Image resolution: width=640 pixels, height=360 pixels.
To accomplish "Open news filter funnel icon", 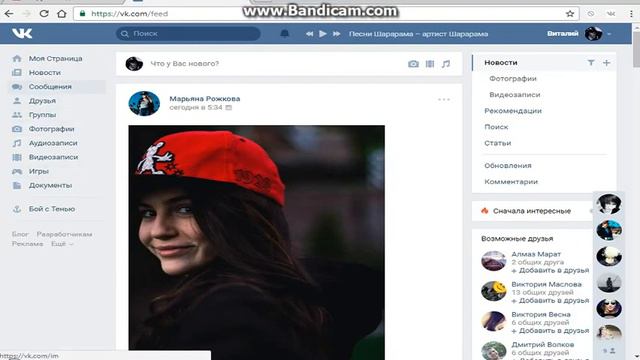I will [x=591, y=62].
